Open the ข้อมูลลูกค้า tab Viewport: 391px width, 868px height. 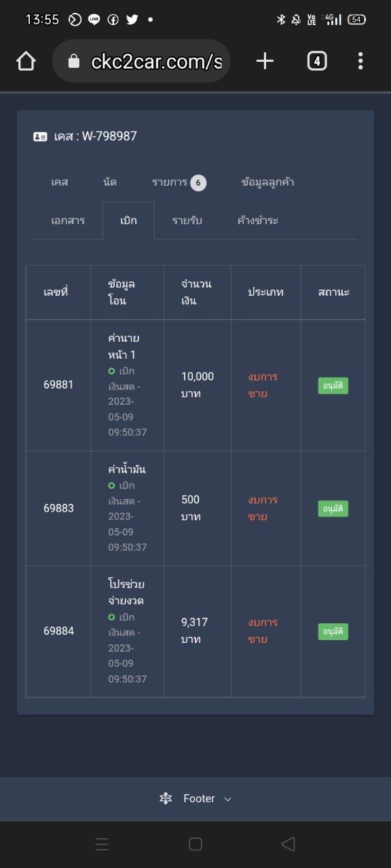(x=267, y=182)
